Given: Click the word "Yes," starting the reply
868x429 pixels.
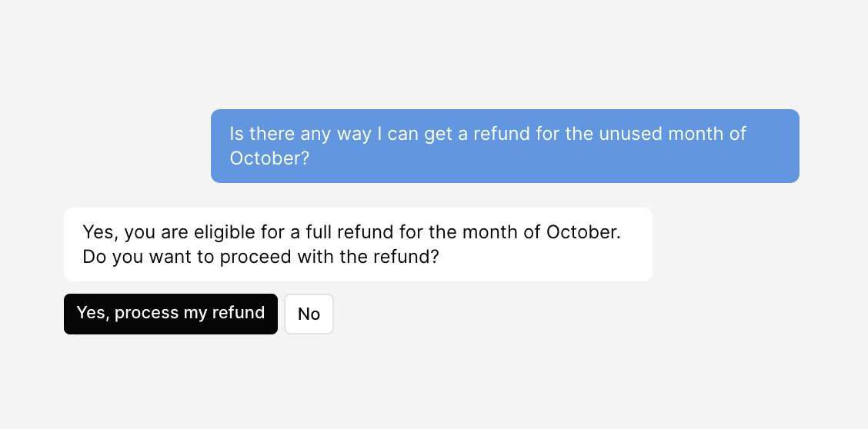Looking at the screenshot, I should tap(101, 232).
